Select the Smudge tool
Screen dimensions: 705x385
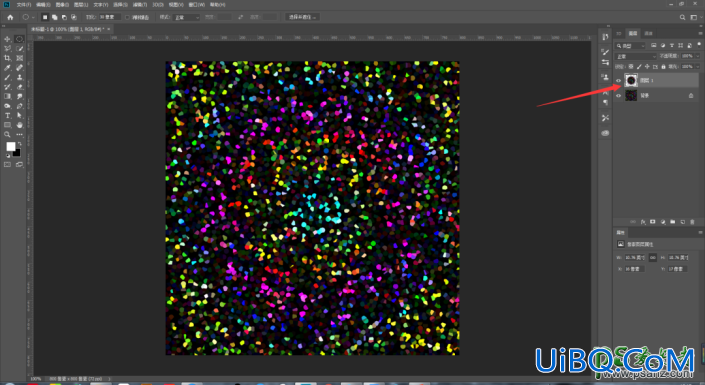tap(19, 96)
